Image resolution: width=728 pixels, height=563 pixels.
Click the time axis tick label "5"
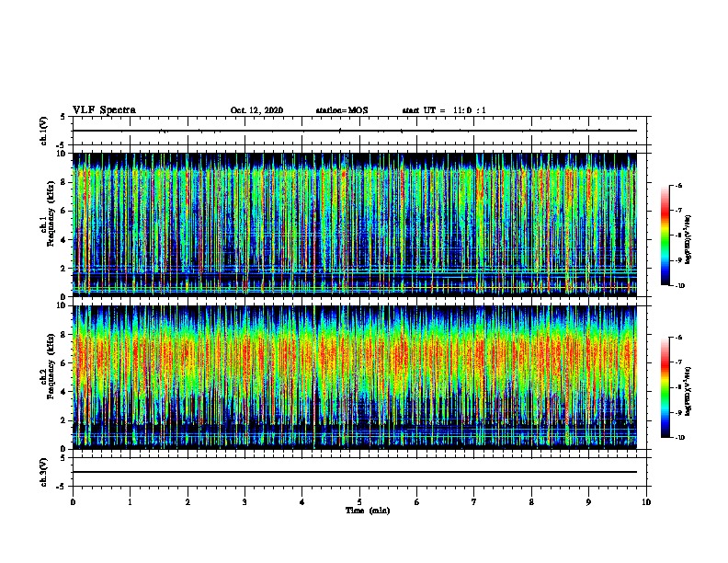pyautogui.click(x=359, y=502)
